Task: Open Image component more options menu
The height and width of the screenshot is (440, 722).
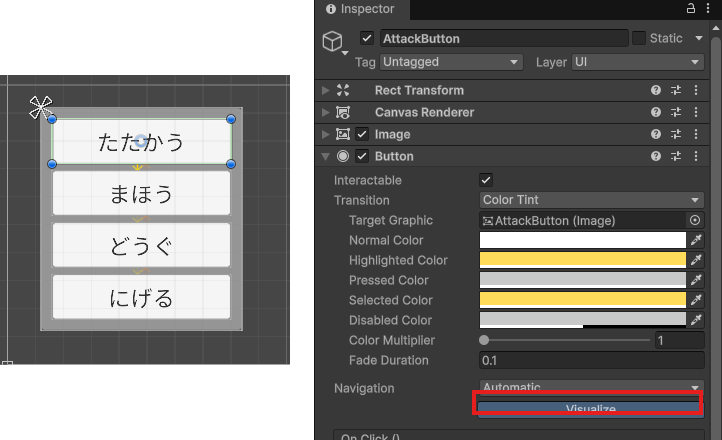Action: coord(696,134)
